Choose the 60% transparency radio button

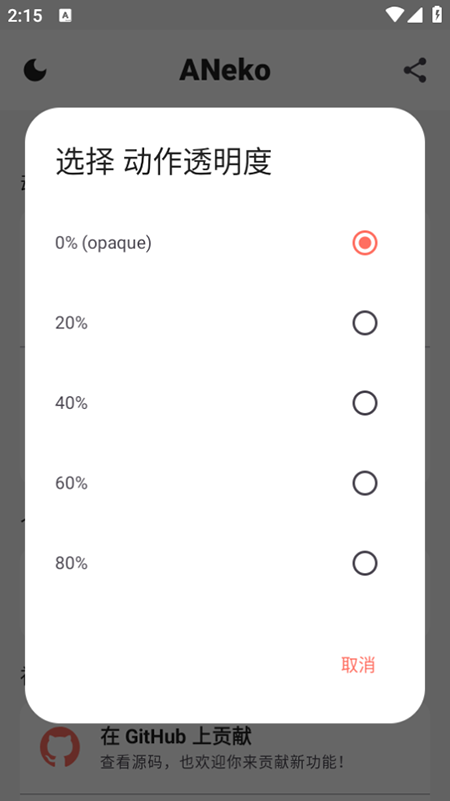click(365, 483)
